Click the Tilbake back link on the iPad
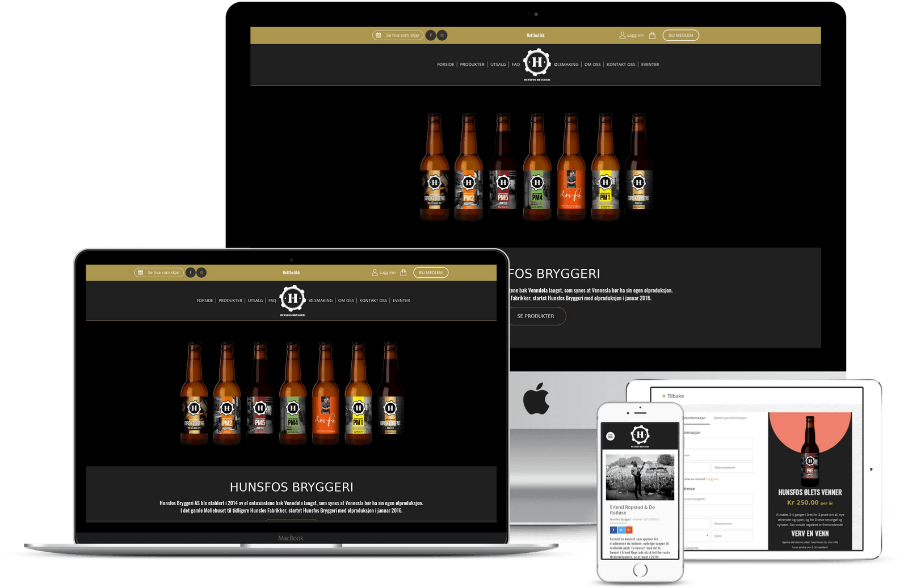The image size is (904, 588). coord(673,396)
